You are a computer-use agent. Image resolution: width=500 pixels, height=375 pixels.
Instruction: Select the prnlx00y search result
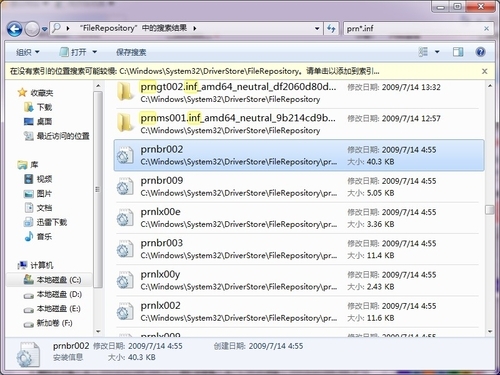click(297, 280)
